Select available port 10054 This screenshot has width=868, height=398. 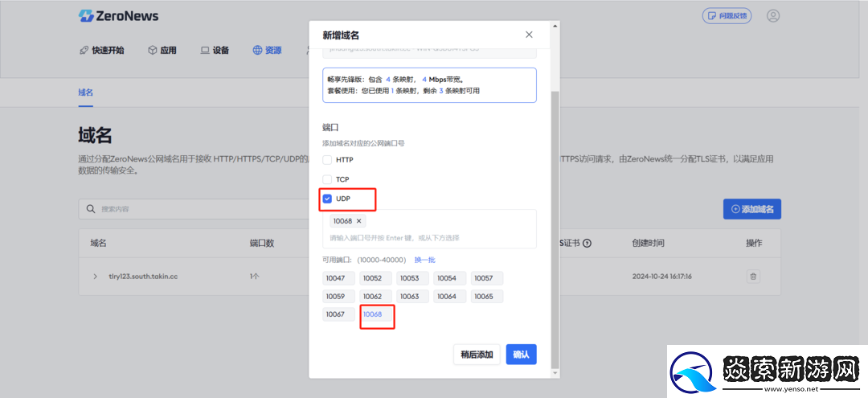449,278
